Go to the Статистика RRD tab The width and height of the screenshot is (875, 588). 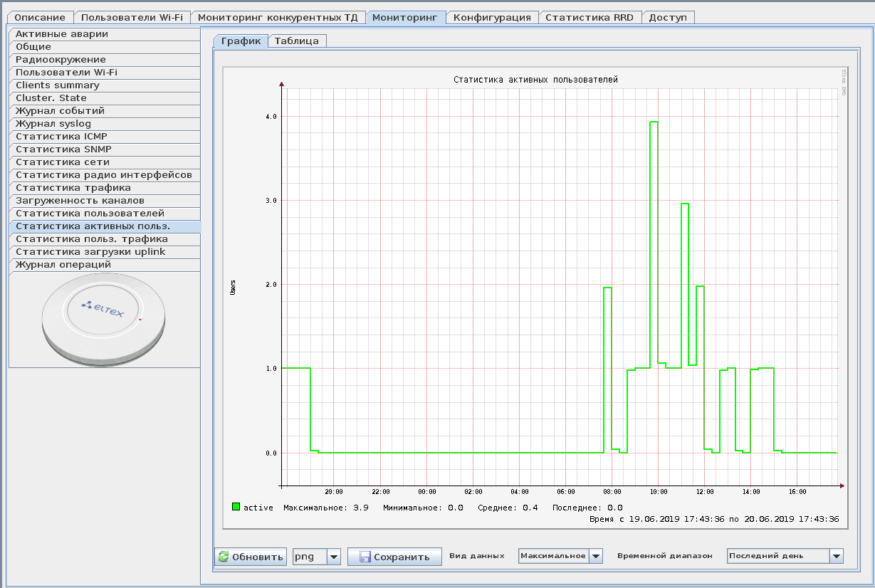click(x=590, y=17)
